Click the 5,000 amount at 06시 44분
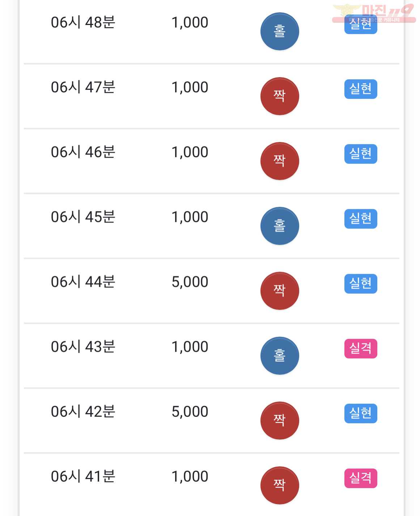This screenshot has height=516, width=420. pyautogui.click(x=190, y=282)
